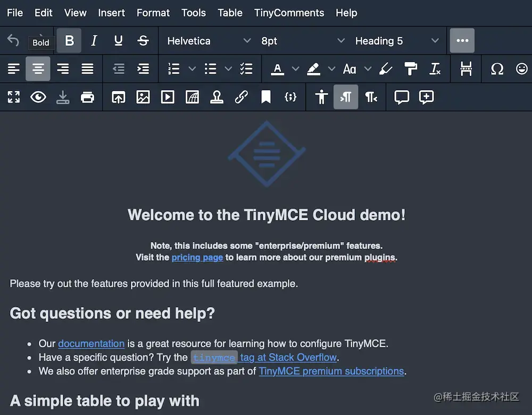Toggle left-to-right text direction
The width and height of the screenshot is (532, 415).
(x=346, y=97)
